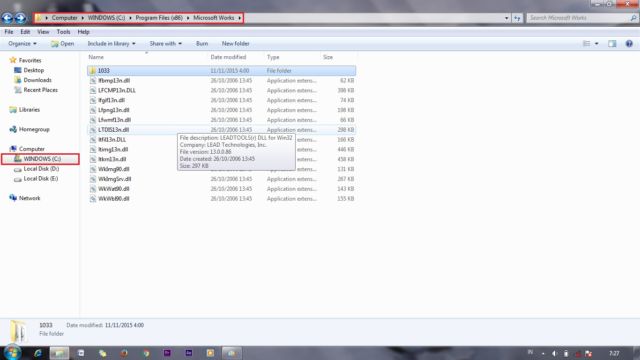Image resolution: width=640 pixels, height=360 pixels.
Task: Select Downloads in Favorites
Action: click(x=37, y=80)
